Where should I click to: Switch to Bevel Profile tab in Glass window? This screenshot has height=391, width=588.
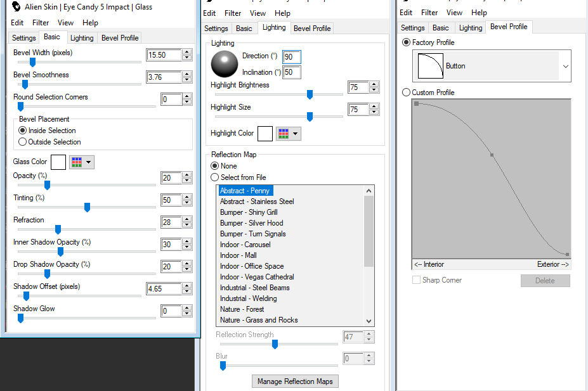pos(120,38)
